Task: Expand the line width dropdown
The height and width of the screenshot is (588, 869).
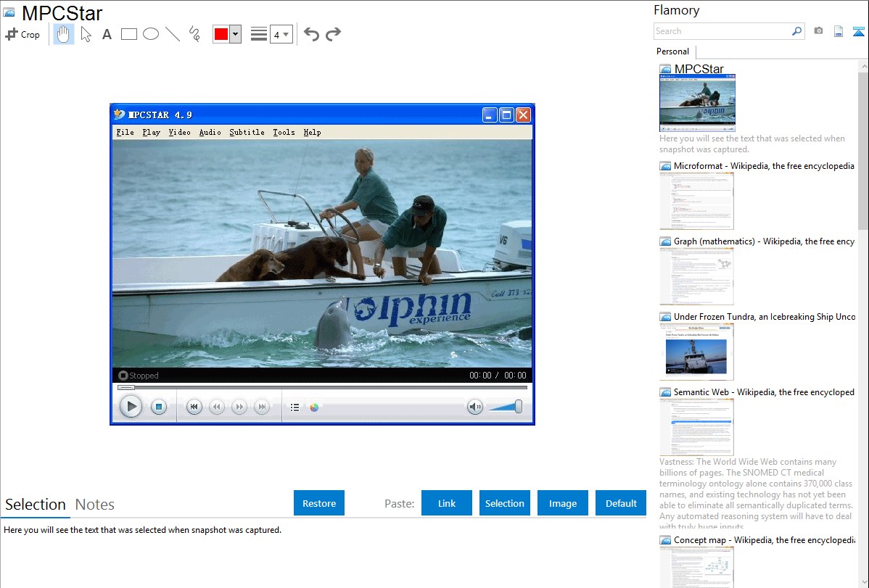Action: coord(281,34)
